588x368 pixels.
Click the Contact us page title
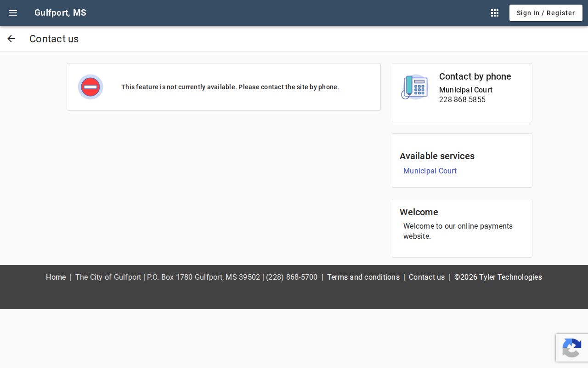(x=54, y=39)
